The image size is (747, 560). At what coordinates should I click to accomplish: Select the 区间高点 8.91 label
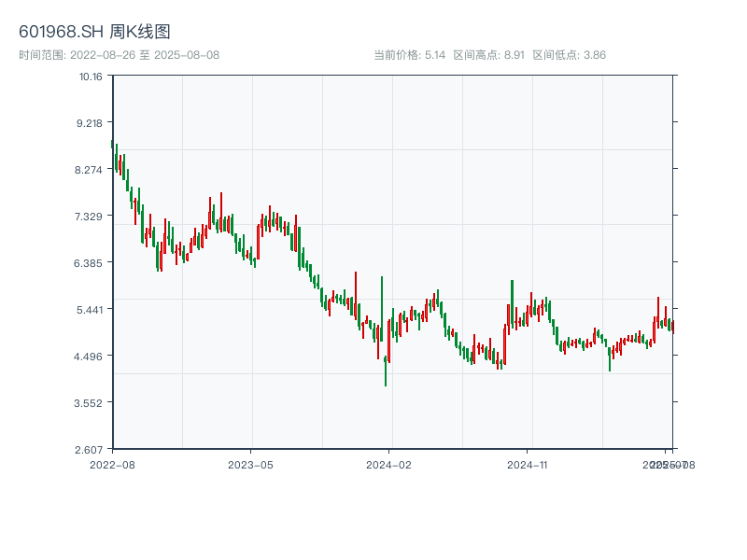[488, 55]
